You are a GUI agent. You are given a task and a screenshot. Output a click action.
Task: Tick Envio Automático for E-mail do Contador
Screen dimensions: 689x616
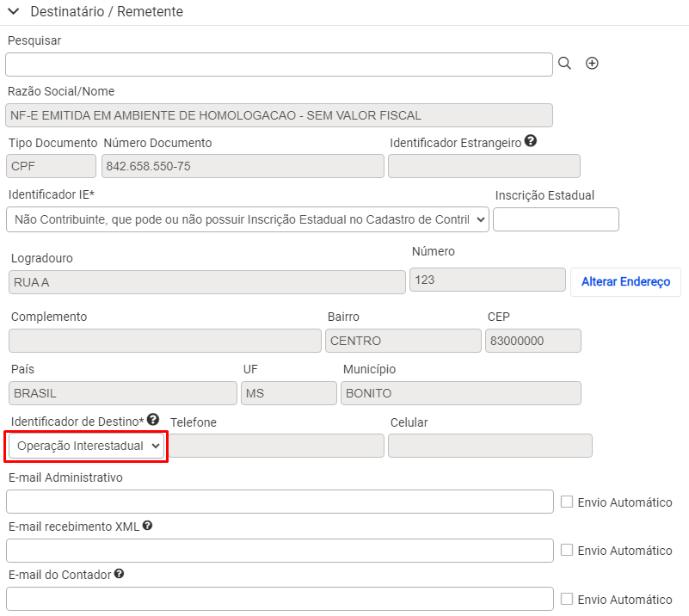pyautogui.click(x=567, y=599)
